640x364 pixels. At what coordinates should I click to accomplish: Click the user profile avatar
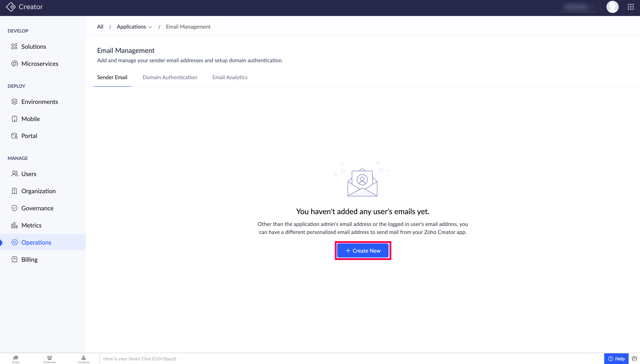(x=612, y=7)
